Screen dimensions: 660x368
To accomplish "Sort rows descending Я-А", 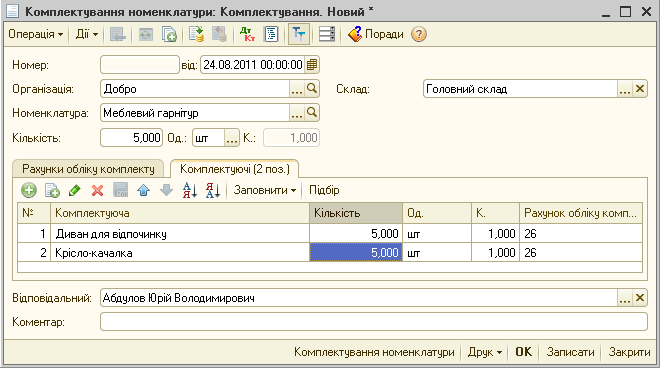I will (213, 190).
